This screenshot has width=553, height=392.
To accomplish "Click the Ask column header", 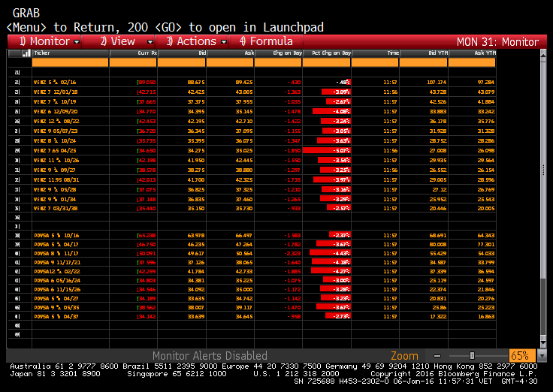I will tap(230, 53).
